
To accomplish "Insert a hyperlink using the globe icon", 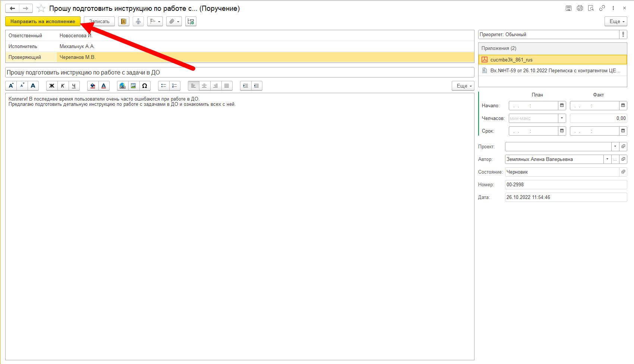I will [122, 86].
